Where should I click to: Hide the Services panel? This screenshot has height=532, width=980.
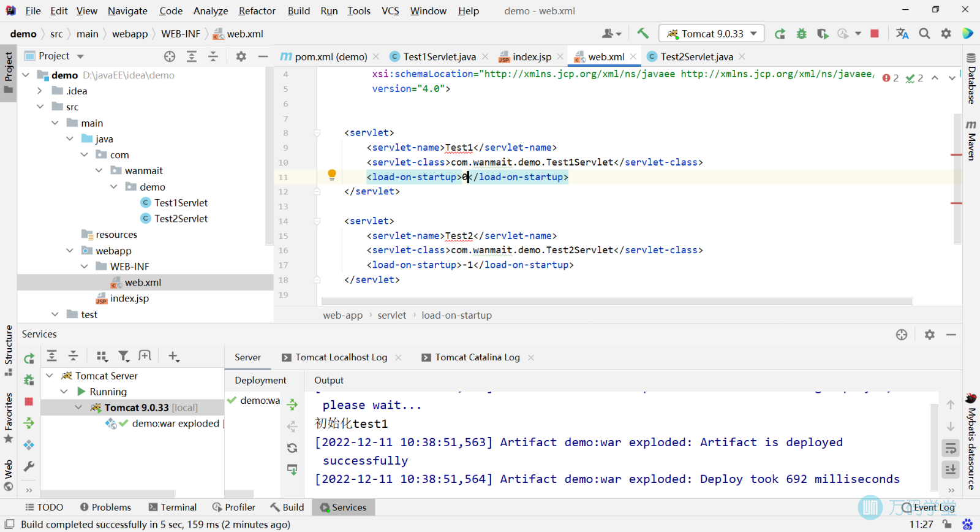click(x=951, y=335)
